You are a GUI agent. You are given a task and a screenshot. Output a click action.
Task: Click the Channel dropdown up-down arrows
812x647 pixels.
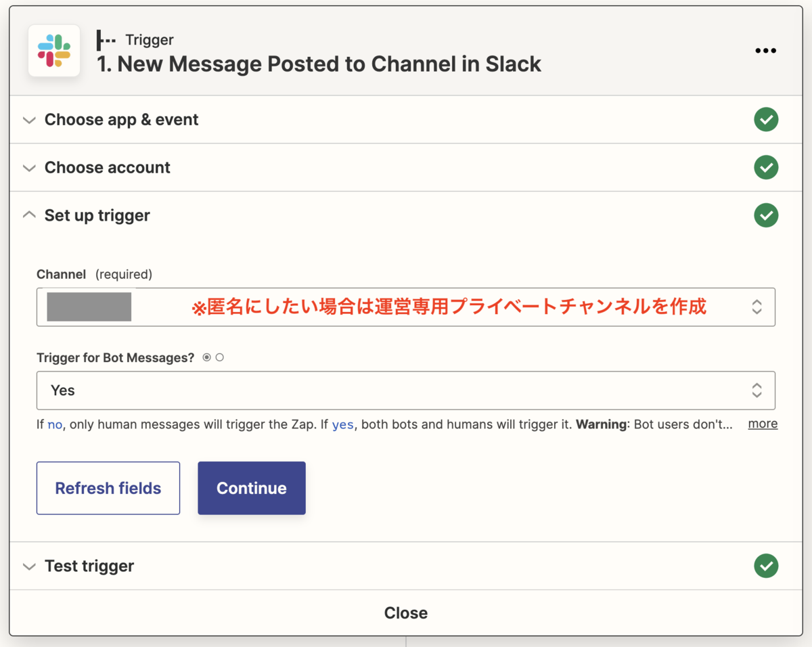pyautogui.click(x=757, y=307)
